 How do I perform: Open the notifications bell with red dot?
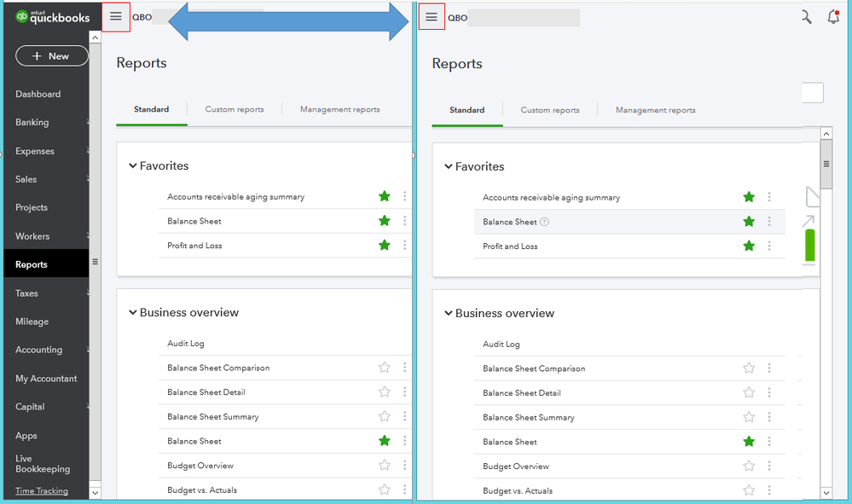point(833,17)
